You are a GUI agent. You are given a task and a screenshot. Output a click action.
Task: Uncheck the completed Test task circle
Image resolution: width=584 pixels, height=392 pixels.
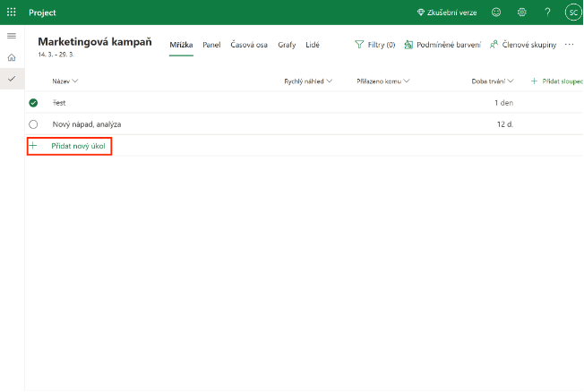33,103
